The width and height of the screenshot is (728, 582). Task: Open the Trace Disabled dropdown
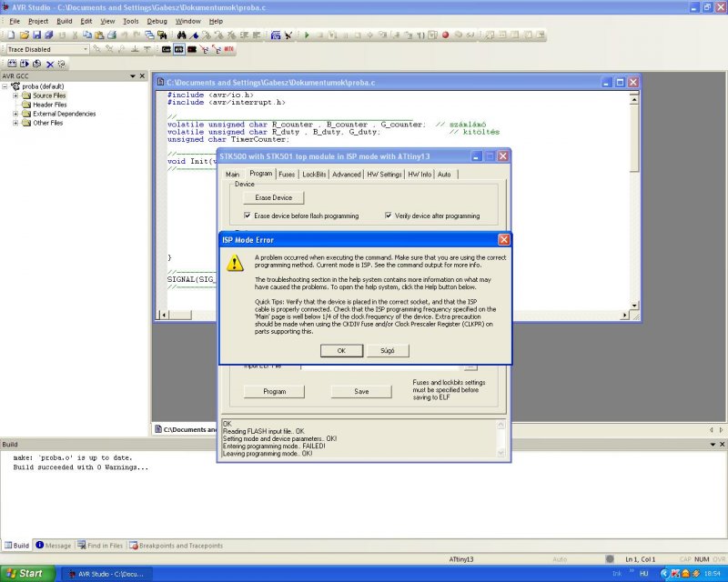click(86, 49)
